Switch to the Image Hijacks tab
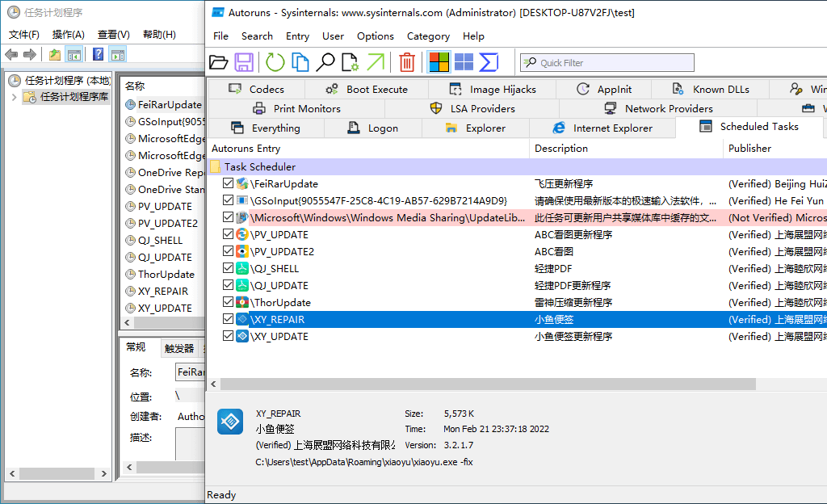 point(492,89)
